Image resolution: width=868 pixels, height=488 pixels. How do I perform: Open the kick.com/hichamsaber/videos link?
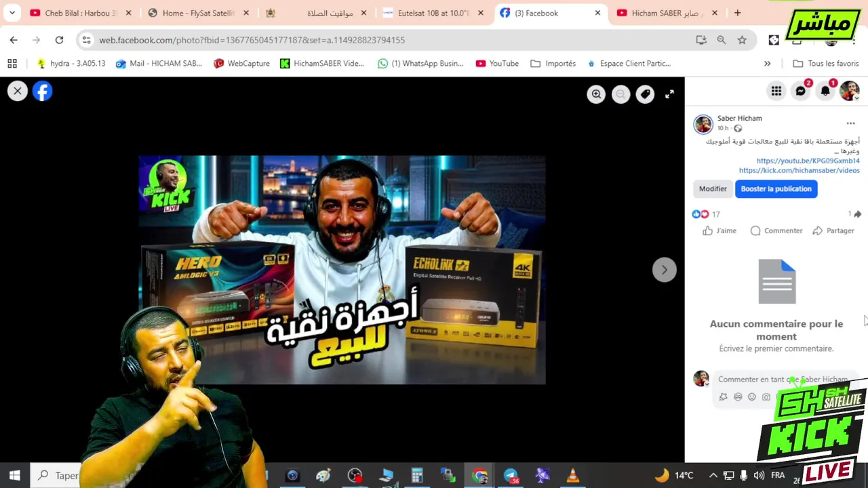[x=799, y=170]
